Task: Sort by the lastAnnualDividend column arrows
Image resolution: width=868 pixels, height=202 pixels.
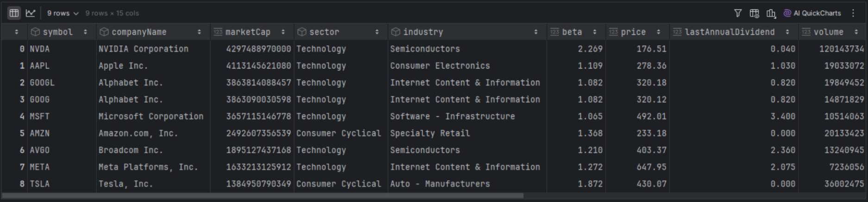Action: pyautogui.click(x=787, y=32)
